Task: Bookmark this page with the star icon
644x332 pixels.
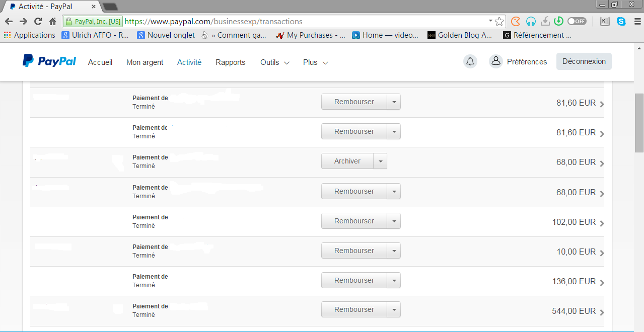Action: 499,22
